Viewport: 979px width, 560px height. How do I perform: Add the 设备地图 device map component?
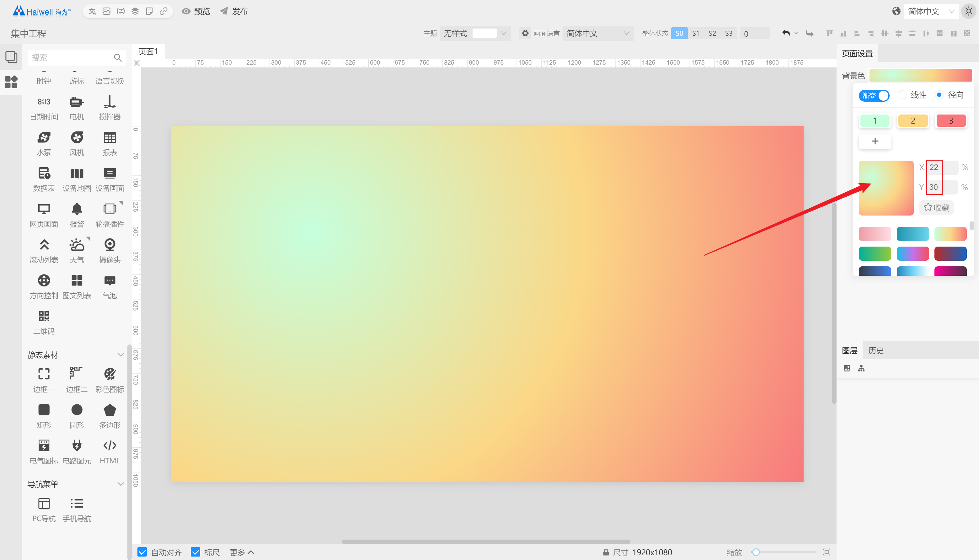point(77,179)
